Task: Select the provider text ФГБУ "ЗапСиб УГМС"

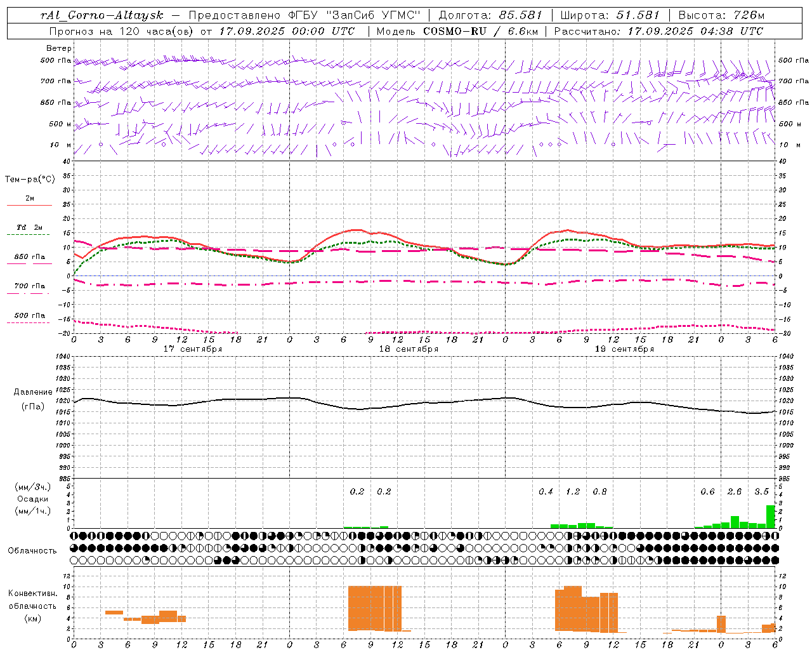Action: [x=355, y=15]
